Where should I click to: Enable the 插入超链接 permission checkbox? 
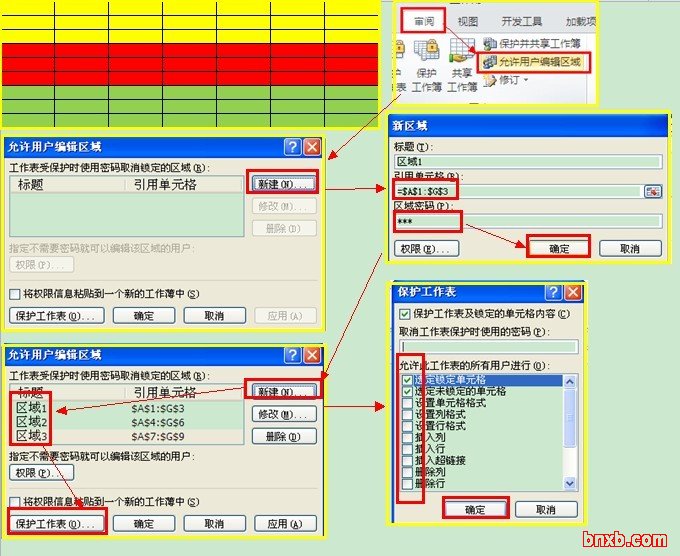tap(407, 461)
